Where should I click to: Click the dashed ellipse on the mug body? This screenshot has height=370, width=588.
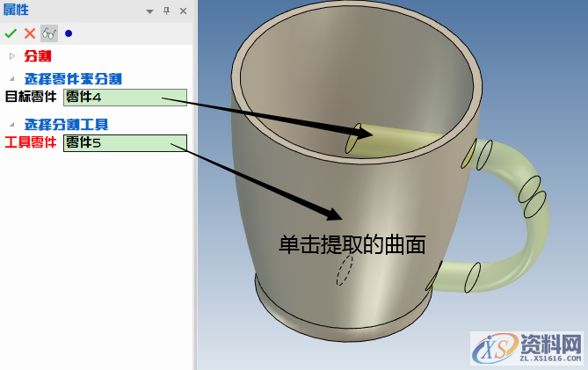345,271
